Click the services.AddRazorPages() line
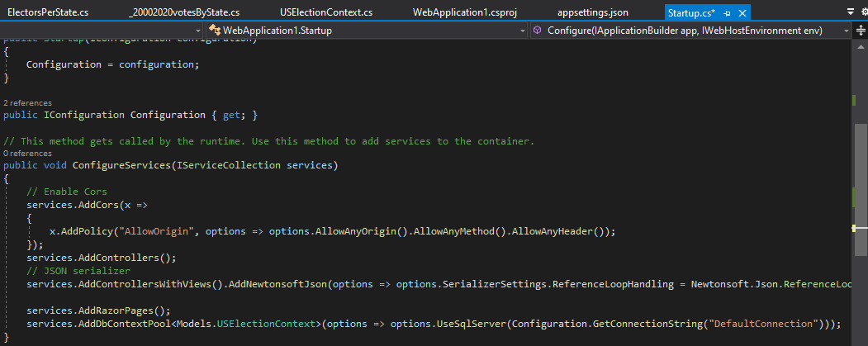This screenshot has height=346, width=868. point(98,310)
